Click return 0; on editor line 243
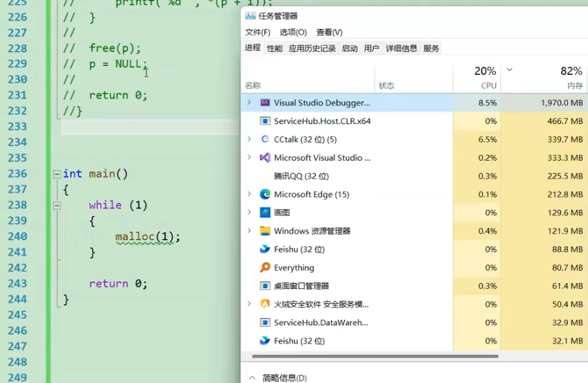The width and height of the screenshot is (588, 383). pyautogui.click(x=118, y=283)
